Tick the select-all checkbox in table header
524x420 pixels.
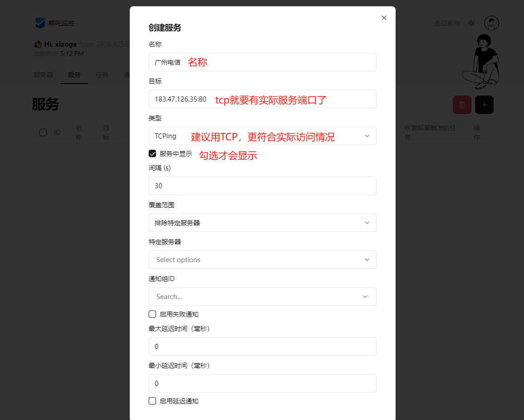tap(43, 132)
